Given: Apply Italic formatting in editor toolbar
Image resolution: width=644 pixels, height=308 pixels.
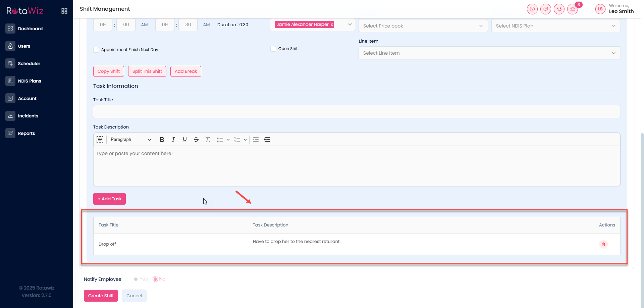Looking at the screenshot, I should coord(173,140).
